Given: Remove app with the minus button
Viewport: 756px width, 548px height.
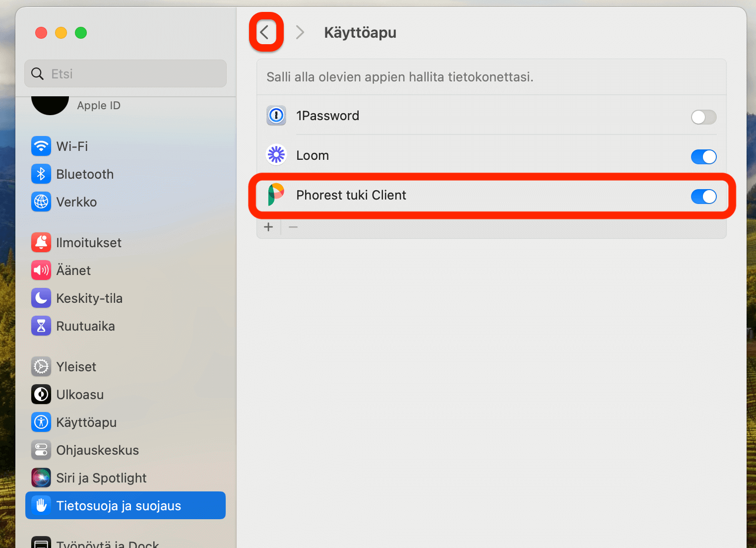Looking at the screenshot, I should [x=293, y=227].
